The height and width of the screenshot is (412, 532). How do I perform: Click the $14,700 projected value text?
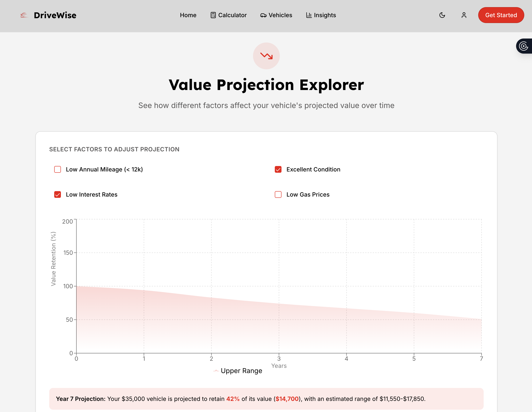(287, 399)
